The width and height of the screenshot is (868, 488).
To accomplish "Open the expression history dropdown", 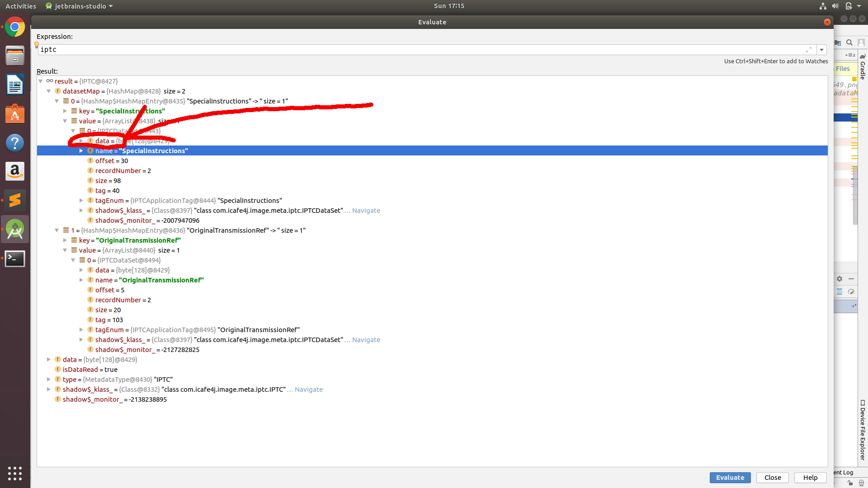I will point(821,50).
